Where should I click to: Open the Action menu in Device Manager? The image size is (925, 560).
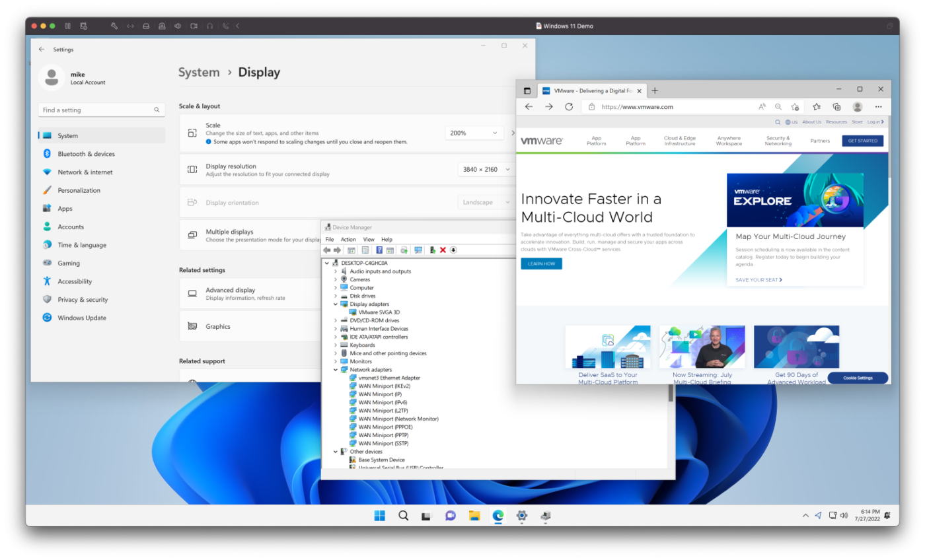pos(348,239)
